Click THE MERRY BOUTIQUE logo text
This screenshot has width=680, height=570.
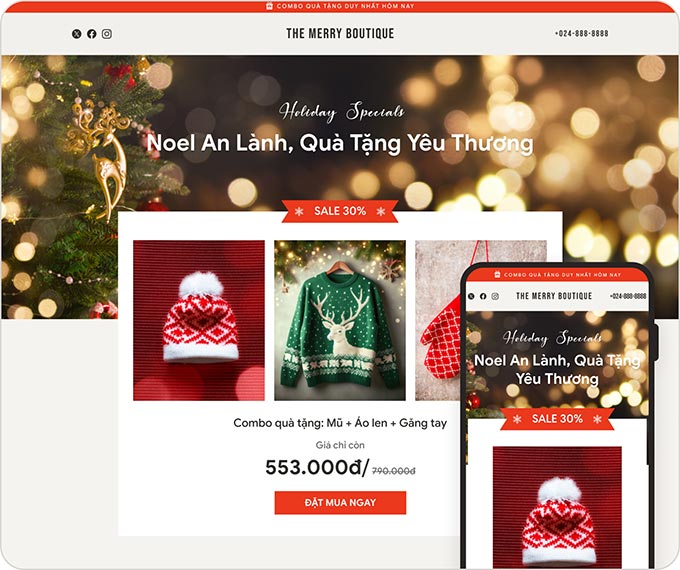[340, 33]
